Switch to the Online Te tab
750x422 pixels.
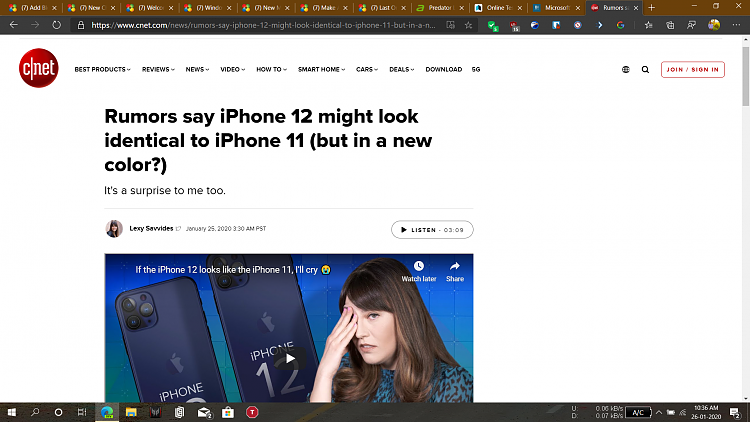pos(497,8)
